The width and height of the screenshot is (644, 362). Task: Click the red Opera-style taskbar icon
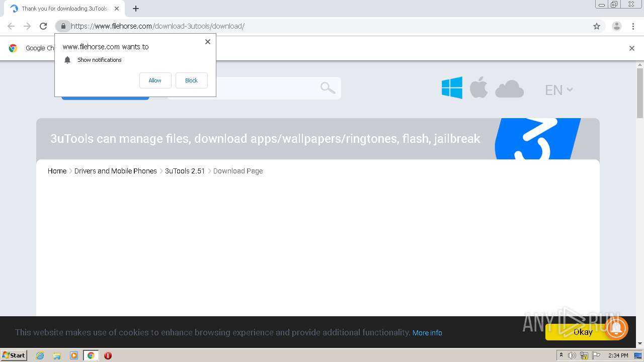[108, 355]
